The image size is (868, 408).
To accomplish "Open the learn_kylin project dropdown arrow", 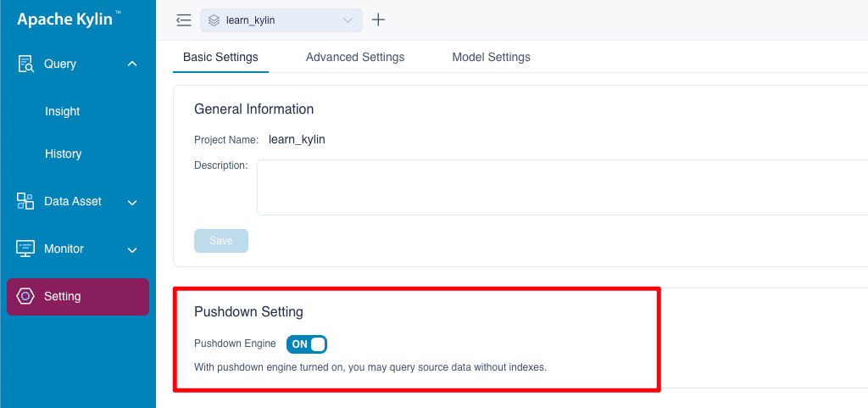I will tap(348, 20).
